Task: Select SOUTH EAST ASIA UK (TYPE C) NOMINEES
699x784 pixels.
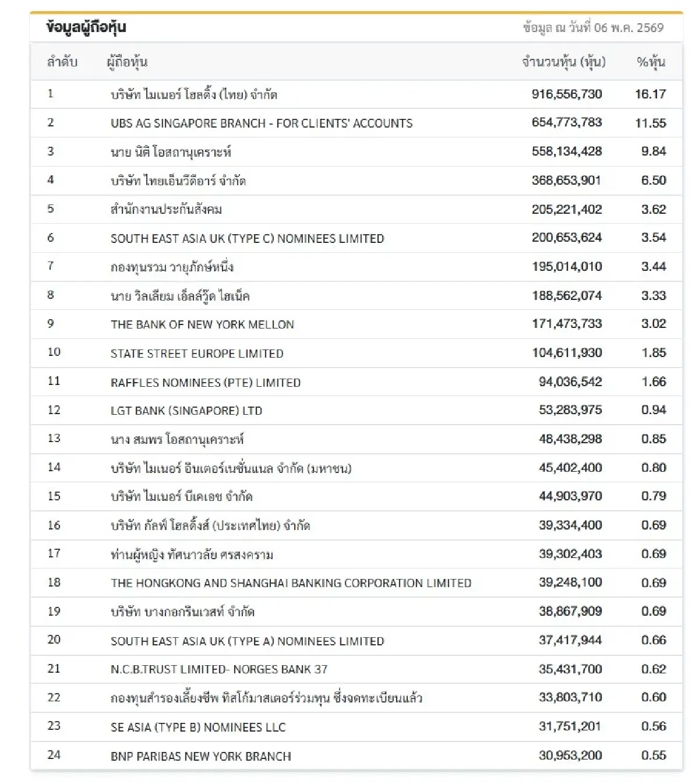Action: coord(248,238)
